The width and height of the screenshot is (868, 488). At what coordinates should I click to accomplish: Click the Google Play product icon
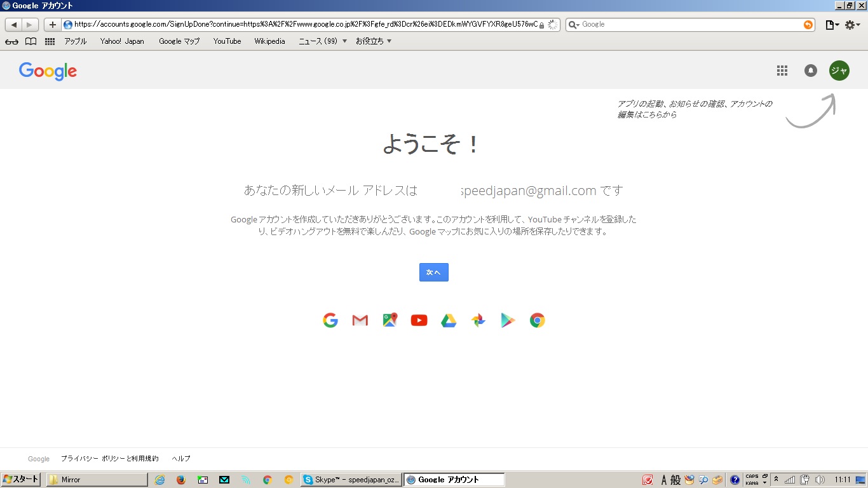(508, 320)
